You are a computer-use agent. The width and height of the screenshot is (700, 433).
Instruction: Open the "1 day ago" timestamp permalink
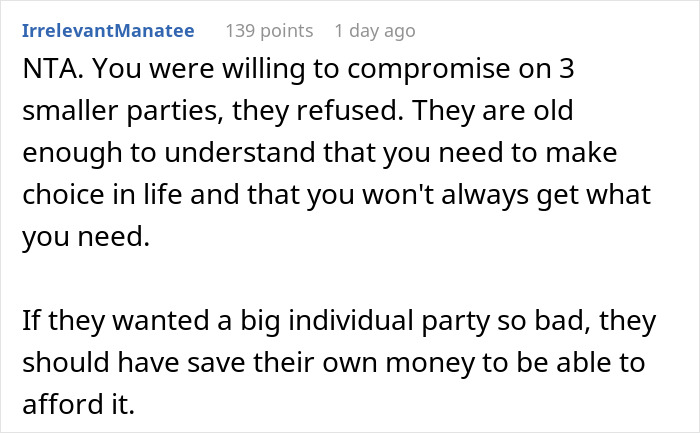coord(375,31)
